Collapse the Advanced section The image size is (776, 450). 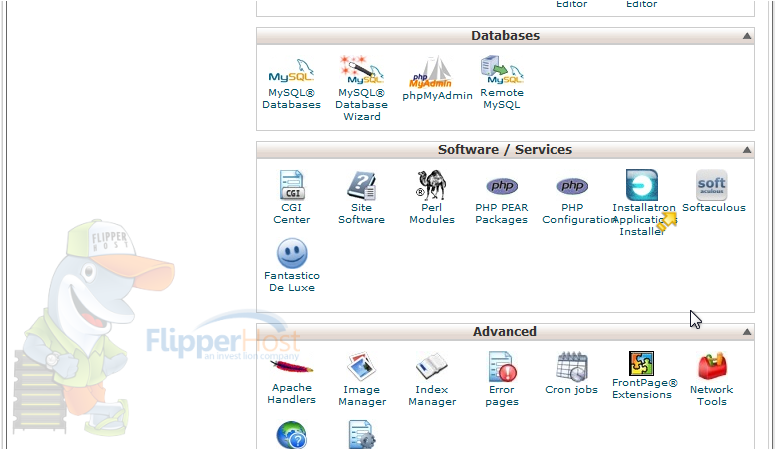[x=747, y=332]
